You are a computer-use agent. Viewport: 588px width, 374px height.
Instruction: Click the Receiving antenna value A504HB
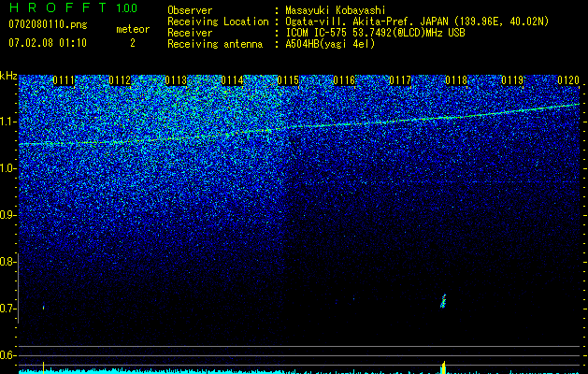click(x=330, y=44)
